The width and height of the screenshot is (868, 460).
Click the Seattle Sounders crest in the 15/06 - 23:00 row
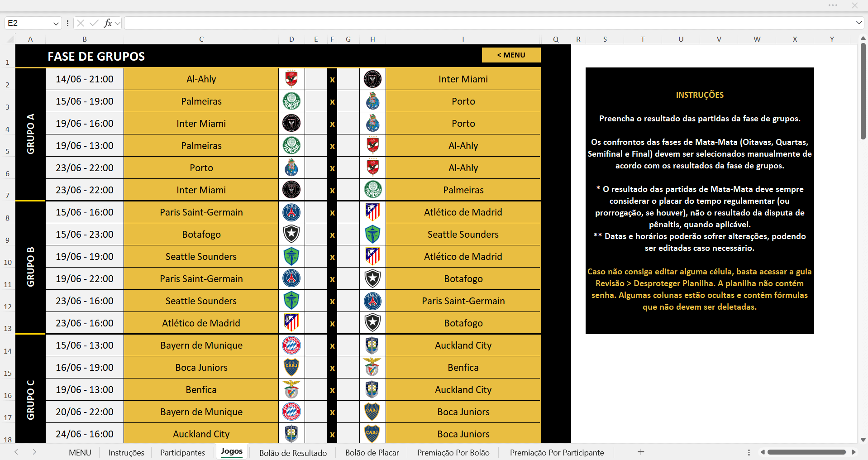click(x=372, y=234)
